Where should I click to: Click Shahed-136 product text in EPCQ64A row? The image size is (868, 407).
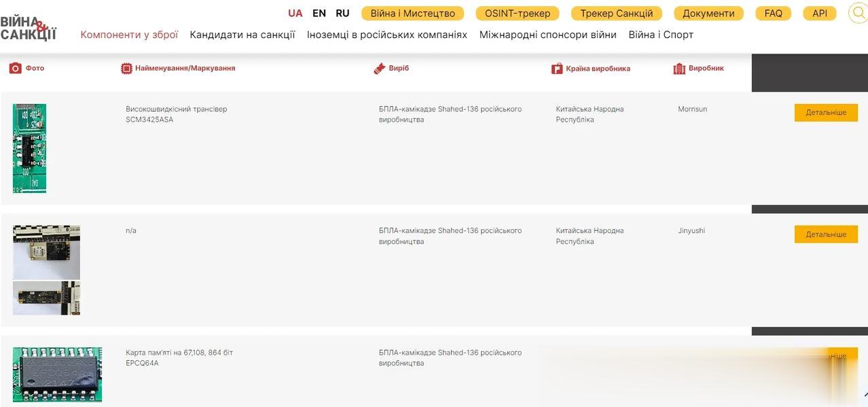click(x=450, y=358)
